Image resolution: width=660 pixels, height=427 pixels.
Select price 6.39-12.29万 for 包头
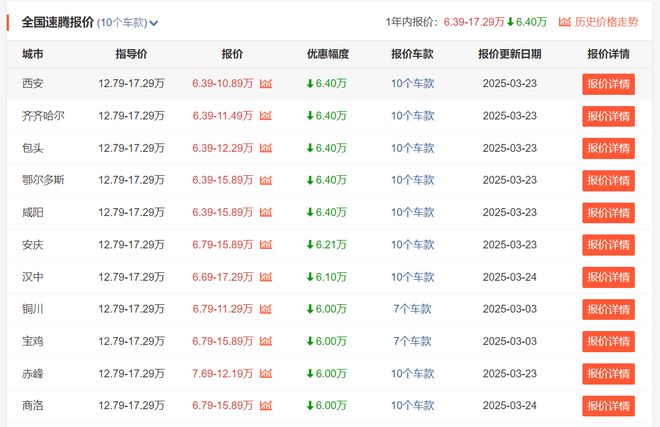[223, 148]
